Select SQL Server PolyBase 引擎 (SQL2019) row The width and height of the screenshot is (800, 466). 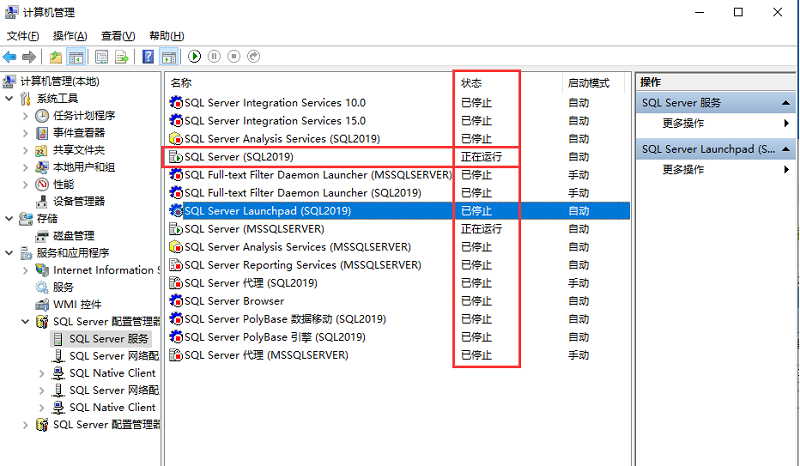tap(398, 337)
